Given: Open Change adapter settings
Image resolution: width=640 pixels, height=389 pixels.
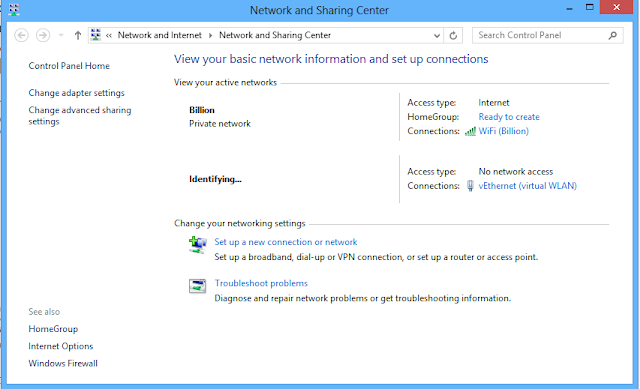Looking at the screenshot, I should pyautogui.click(x=76, y=93).
